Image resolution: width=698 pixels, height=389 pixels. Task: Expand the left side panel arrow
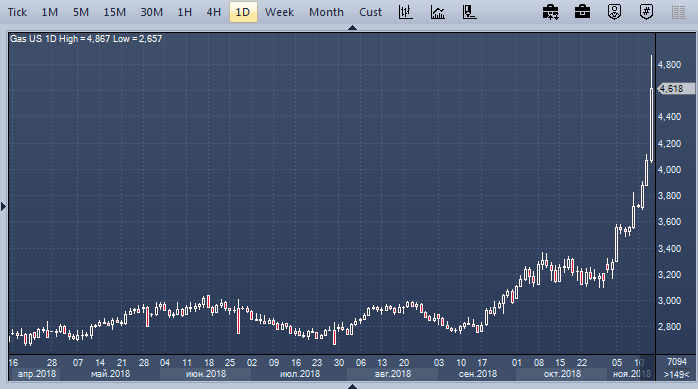[x=4, y=207]
